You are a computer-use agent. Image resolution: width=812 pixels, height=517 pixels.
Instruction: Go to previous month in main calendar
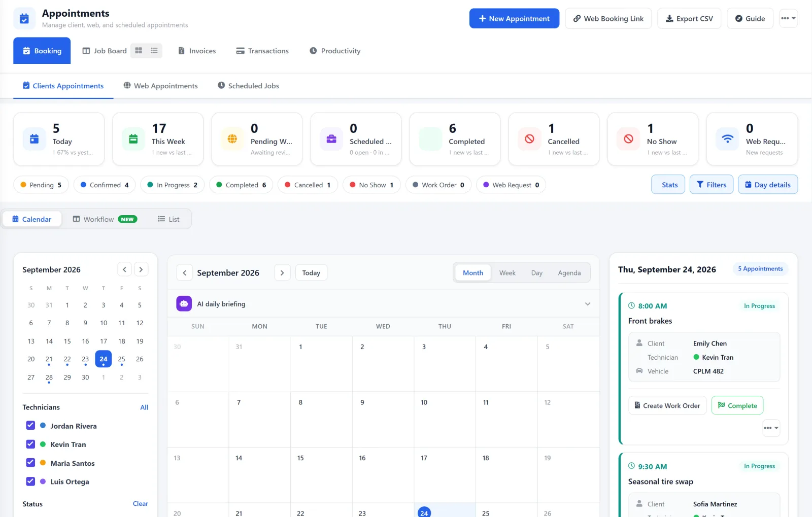pos(185,272)
